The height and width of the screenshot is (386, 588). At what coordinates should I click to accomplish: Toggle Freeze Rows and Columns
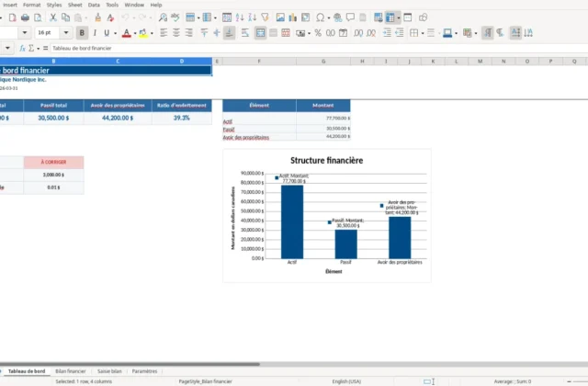click(390, 17)
